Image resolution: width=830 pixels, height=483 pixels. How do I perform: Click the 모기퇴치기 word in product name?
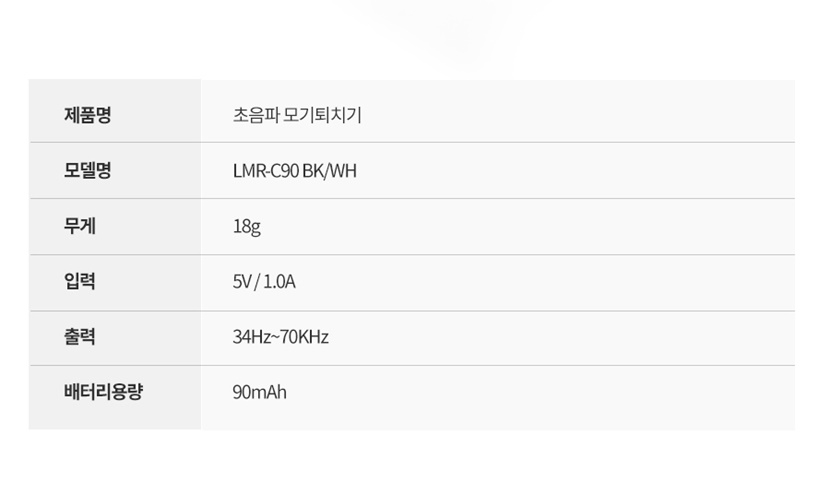[322, 115]
